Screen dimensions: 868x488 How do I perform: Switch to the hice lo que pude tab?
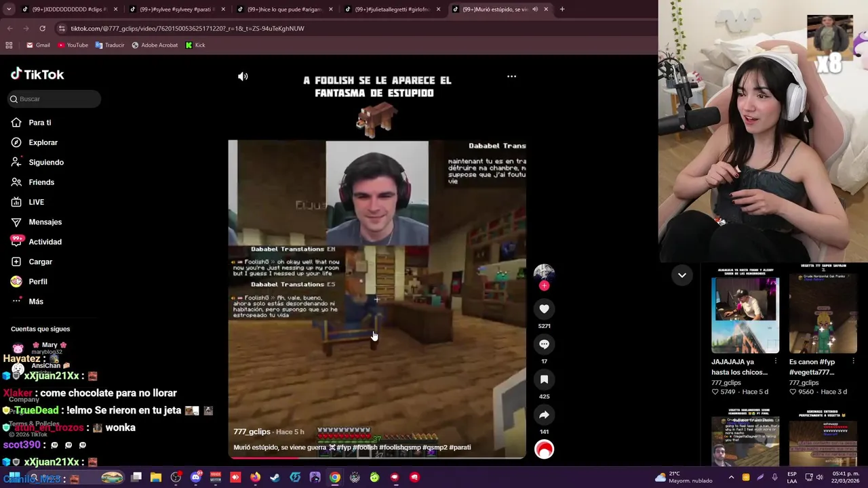283,9
